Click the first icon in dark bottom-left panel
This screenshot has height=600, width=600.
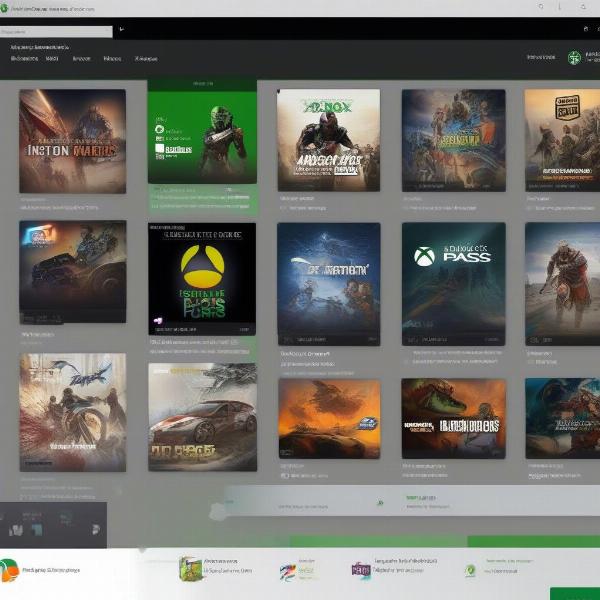16,530
